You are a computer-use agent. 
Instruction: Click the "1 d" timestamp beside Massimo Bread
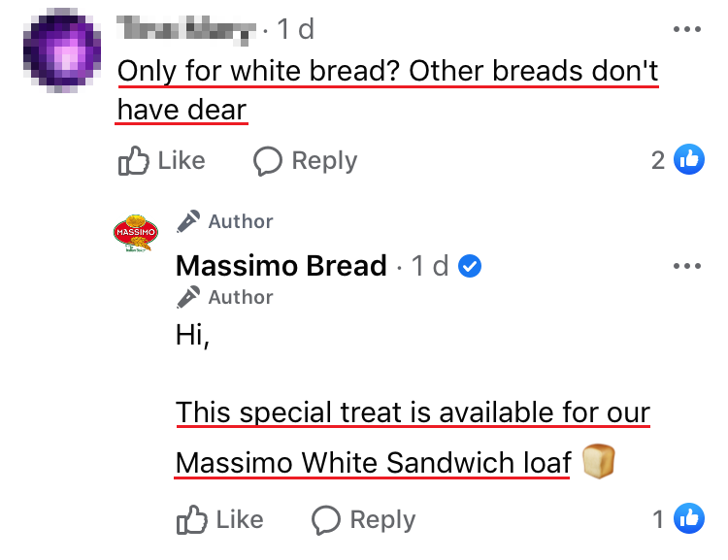point(429,265)
